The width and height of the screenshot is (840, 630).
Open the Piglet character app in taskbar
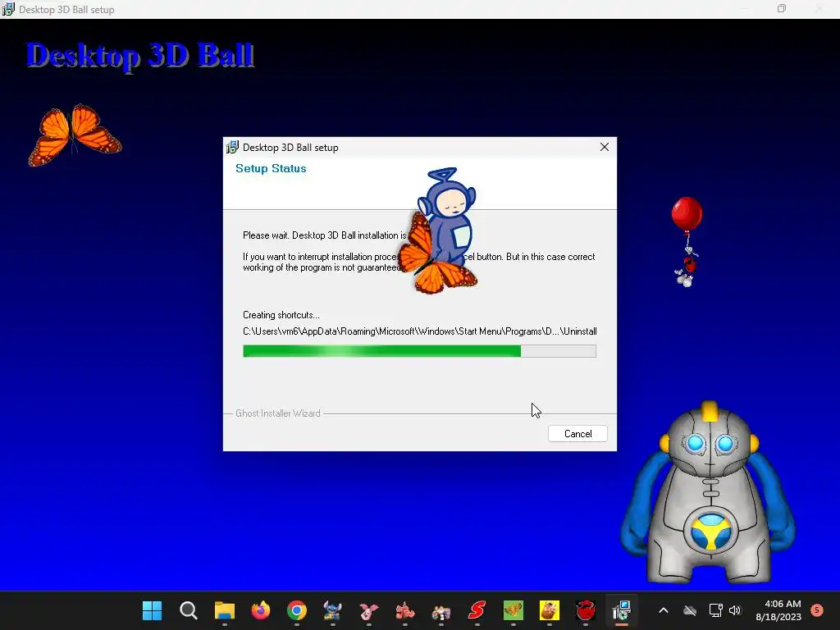click(369, 610)
